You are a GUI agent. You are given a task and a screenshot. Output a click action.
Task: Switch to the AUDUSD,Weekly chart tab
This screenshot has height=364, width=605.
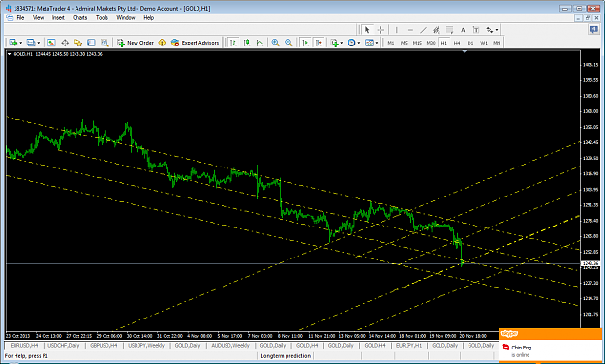click(230, 345)
